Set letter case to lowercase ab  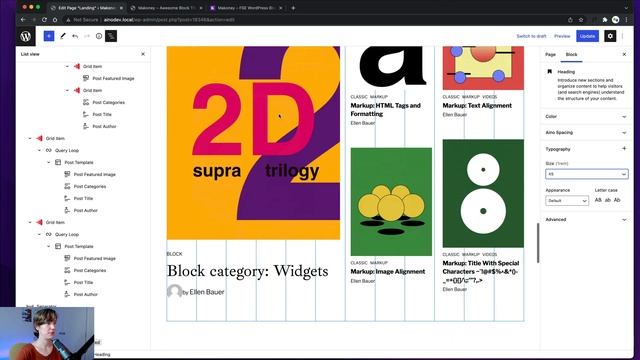click(608, 200)
